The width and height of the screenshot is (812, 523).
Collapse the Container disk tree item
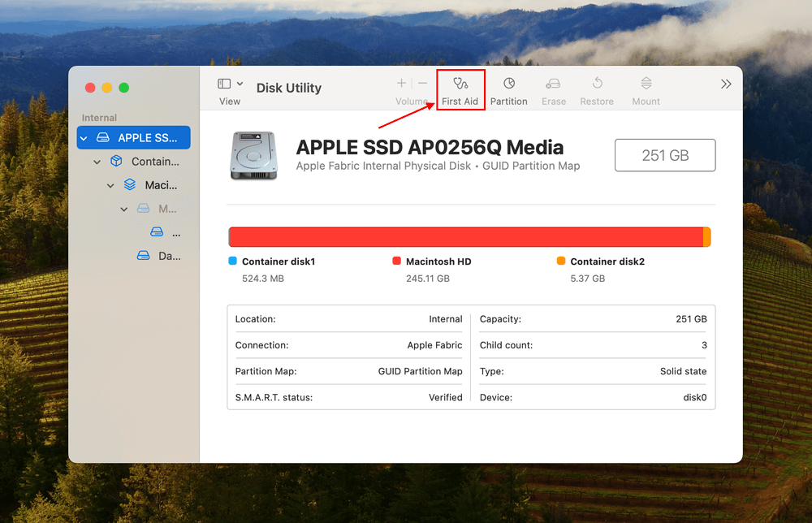97,162
